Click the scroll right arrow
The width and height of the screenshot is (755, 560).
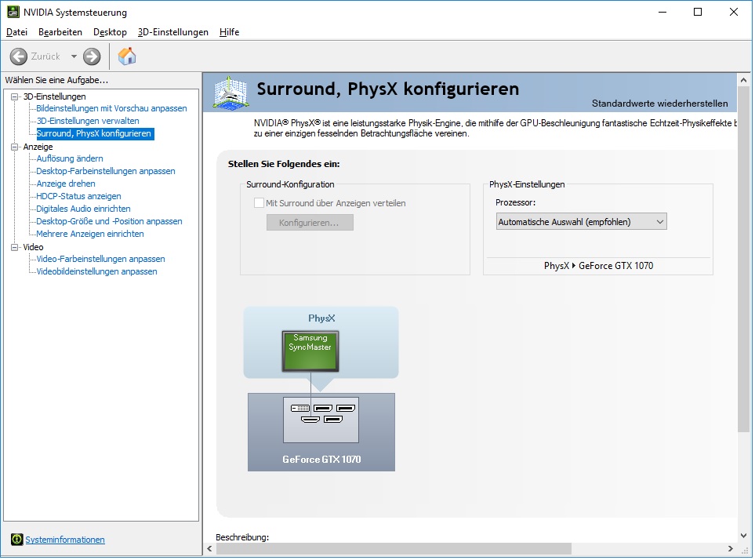pos(731,548)
